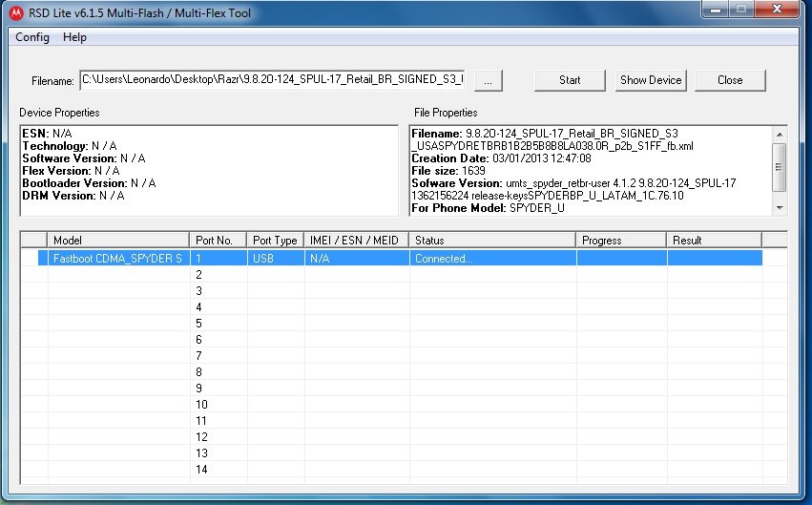Click the Creation Date line in File Properties
This screenshot has width=812, height=505.
(x=501, y=158)
